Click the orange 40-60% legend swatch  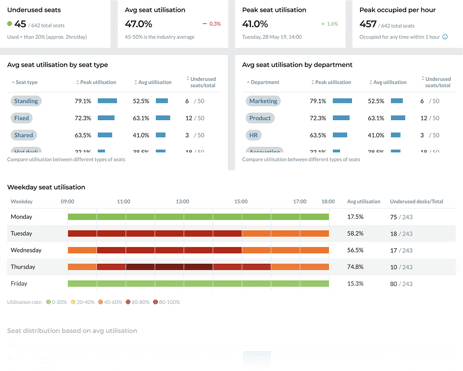(x=100, y=302)
